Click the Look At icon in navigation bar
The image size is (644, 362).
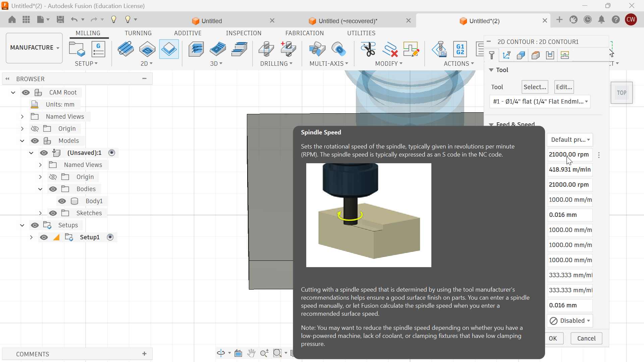coord(238,353)
